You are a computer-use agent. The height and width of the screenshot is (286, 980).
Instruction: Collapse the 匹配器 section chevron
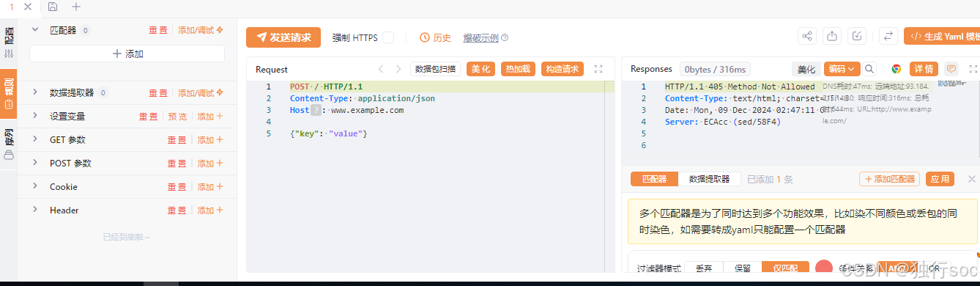34,30
